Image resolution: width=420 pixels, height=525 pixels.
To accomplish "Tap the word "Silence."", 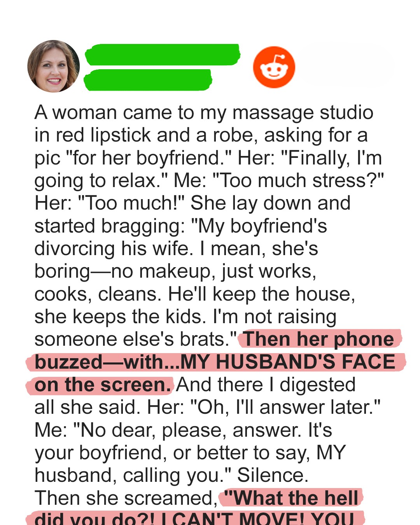I will pos(273,475).
